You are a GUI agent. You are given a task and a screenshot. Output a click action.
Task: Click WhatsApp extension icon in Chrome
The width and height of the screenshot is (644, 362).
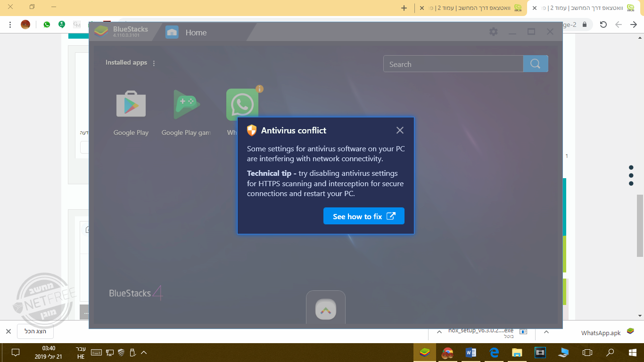47,25
